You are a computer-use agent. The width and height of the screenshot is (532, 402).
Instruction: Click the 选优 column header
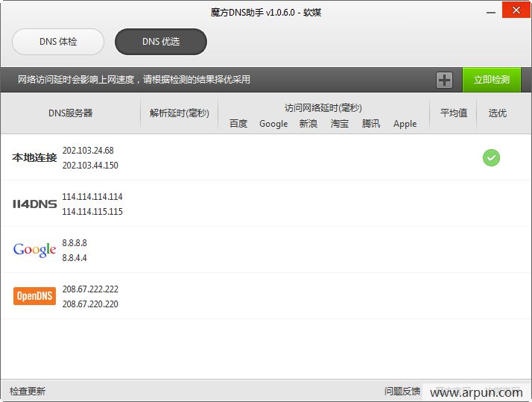click(x=498, y=113)
